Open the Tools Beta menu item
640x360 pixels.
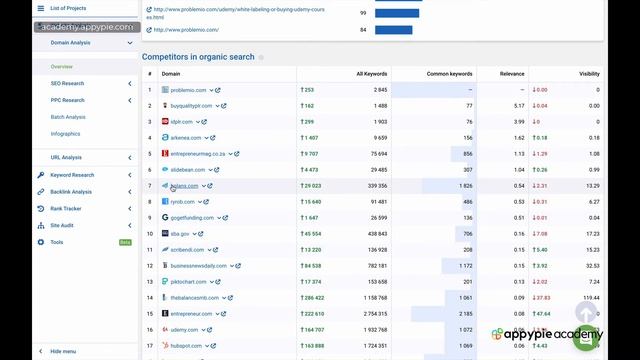tap(85, 242)
